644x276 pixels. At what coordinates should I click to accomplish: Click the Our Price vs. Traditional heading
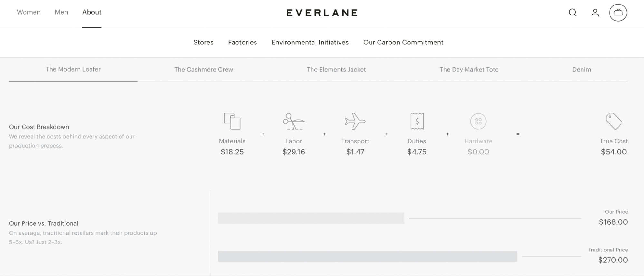click(44, 223)
